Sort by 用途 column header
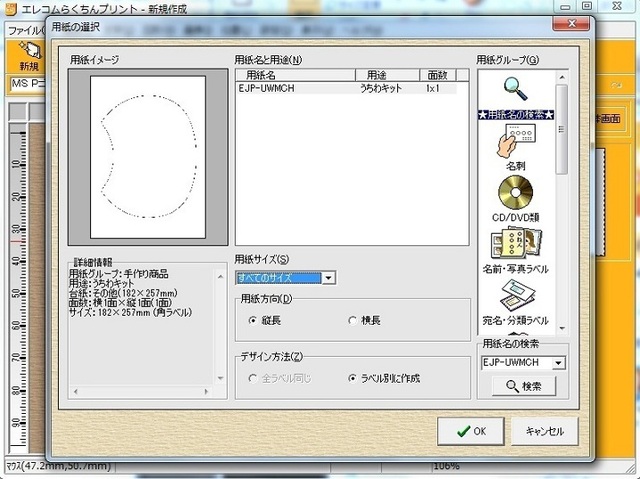This screenshot has height=479, width=640. click(387, 75)
